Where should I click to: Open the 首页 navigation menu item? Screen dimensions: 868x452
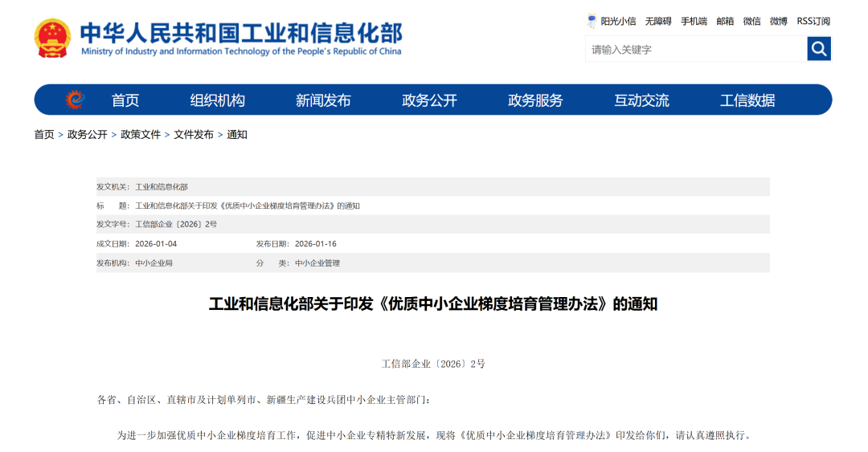pos(125,100)
